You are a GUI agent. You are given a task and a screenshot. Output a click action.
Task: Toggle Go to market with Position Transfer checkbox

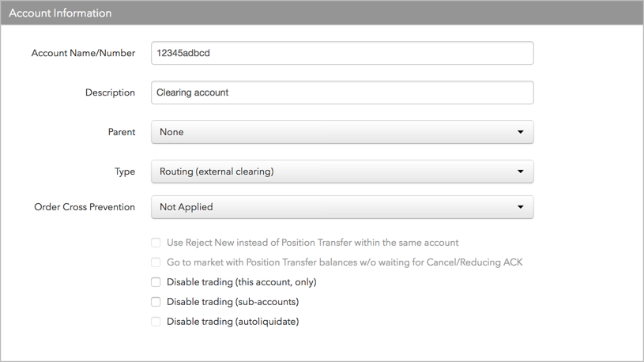[x=156, y=262]
